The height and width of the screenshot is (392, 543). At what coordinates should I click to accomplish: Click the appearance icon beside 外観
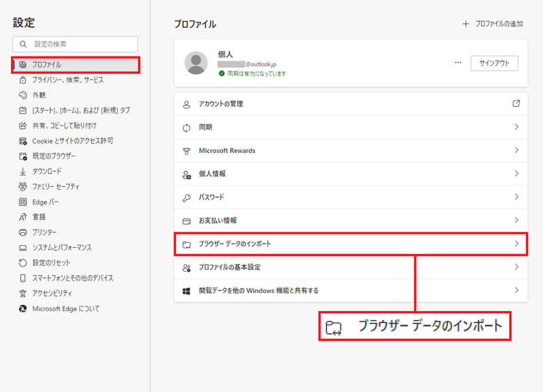tap(23, 95)
